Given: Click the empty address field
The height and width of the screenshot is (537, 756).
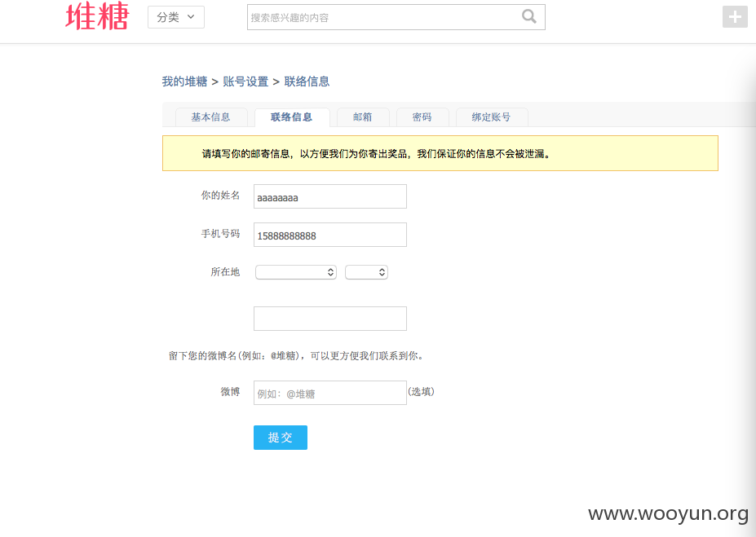Looking at the screenshot, I should coord(330,319).
